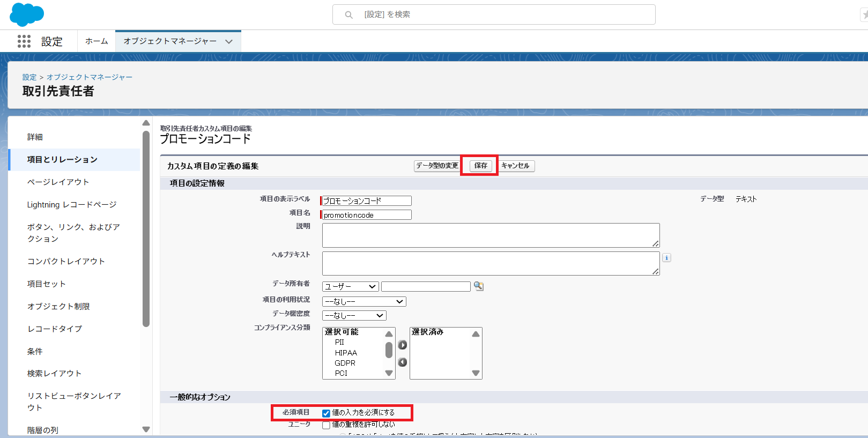Click the キャンセル button
The width and height of the screenshot is (868, 438).
pos(515,166)
